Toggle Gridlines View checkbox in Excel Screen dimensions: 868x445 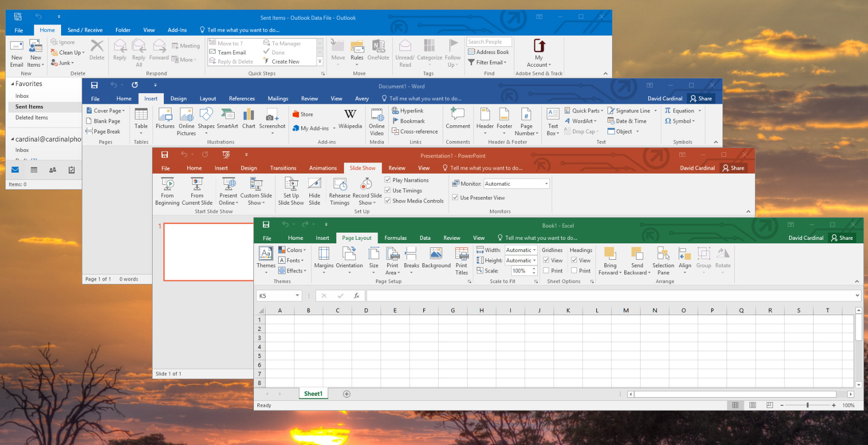click(546, 260)
